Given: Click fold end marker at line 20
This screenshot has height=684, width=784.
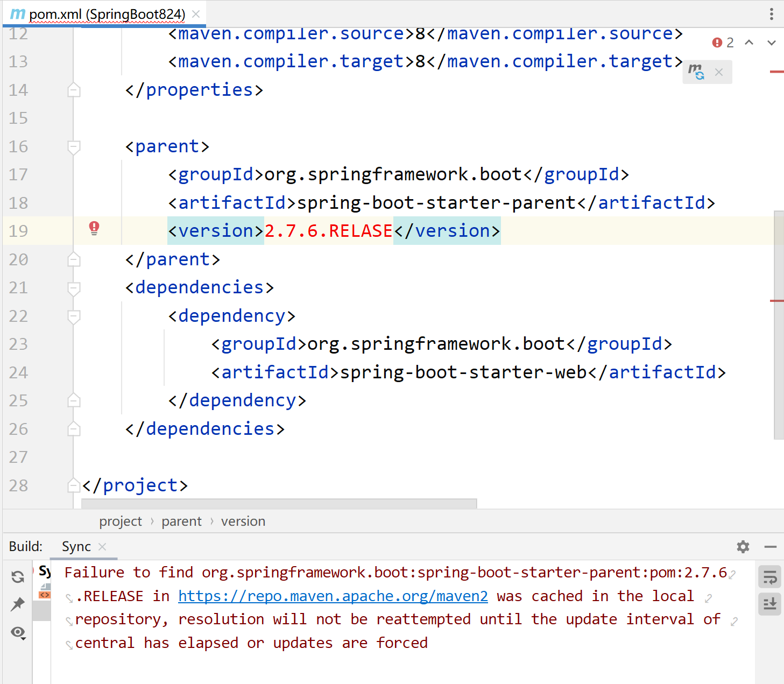Looking at the screenshot, I should pyautogui.click(x=74, y=259).
